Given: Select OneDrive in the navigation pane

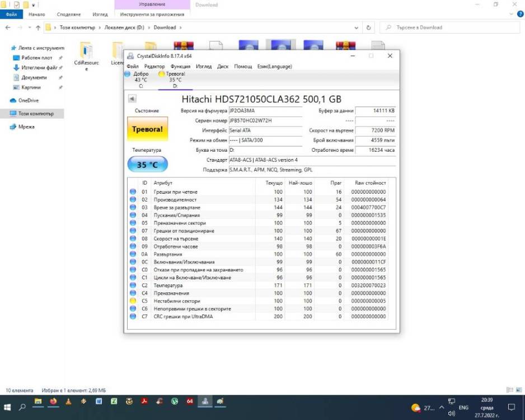Looking at the screenshot, I should 29,100.
